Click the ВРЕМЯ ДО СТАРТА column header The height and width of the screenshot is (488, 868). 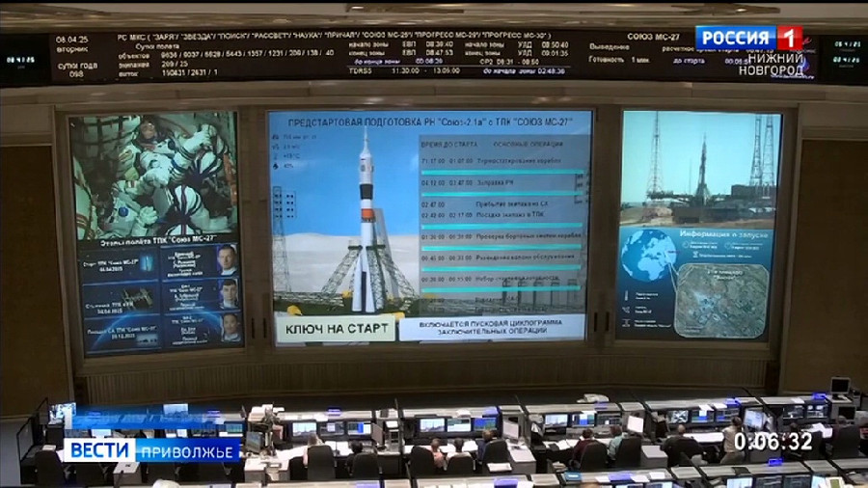(x=448, y=145)
